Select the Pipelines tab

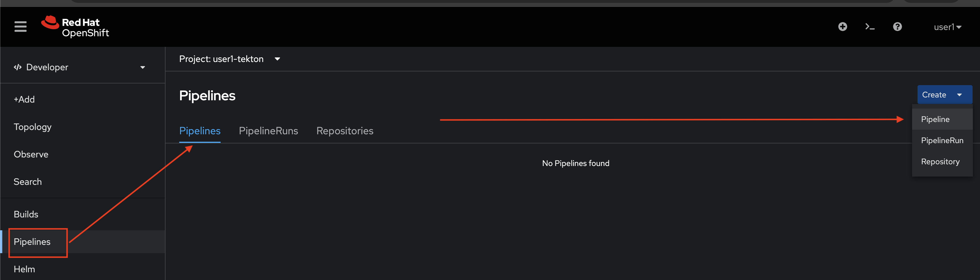200,131
